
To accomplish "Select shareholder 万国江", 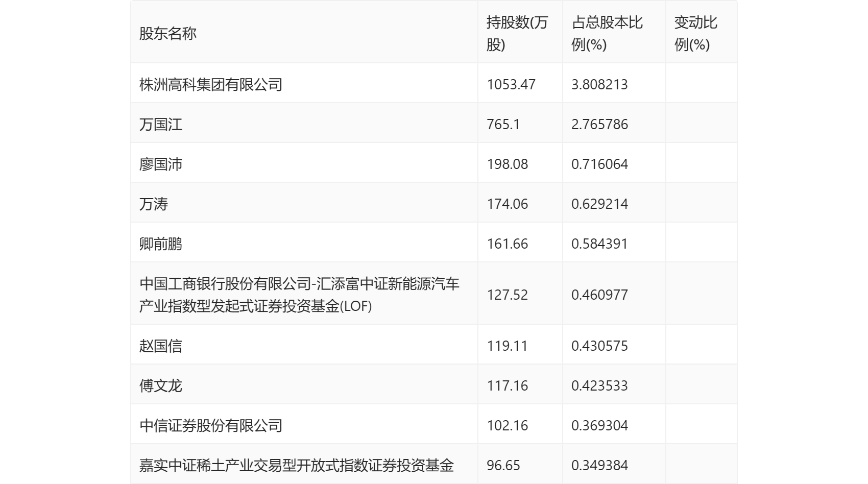I will [161, 124].
